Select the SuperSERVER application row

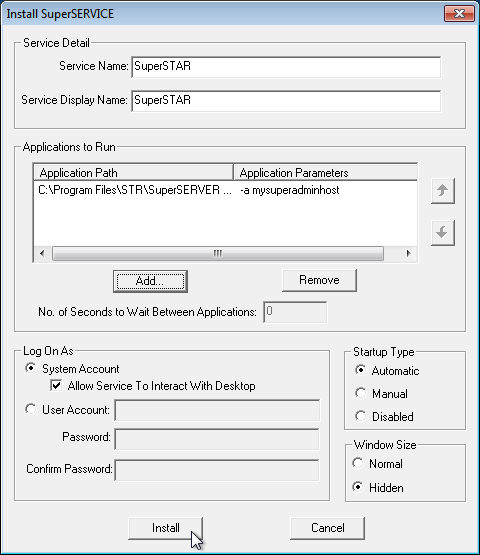click(x=225, y=190)
